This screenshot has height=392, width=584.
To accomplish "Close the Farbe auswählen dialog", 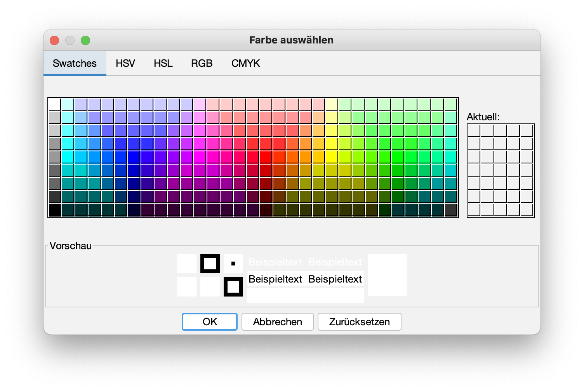I will (x=54, y=40).
